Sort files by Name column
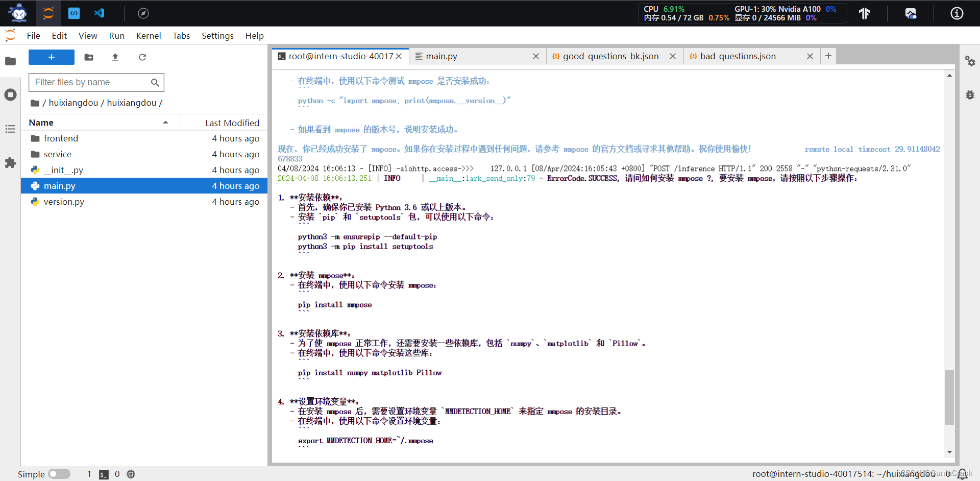This screenshot has width=980, height=481. [x=100, y=123]
